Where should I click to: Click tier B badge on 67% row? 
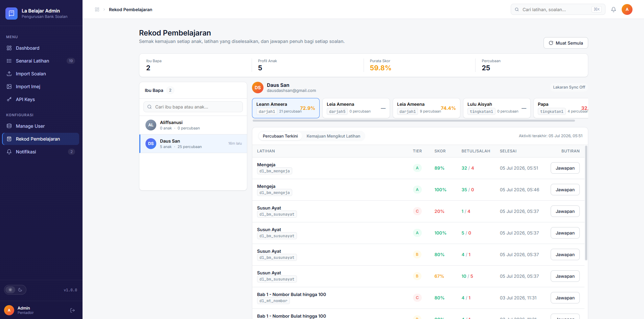(x=417, y=276)
